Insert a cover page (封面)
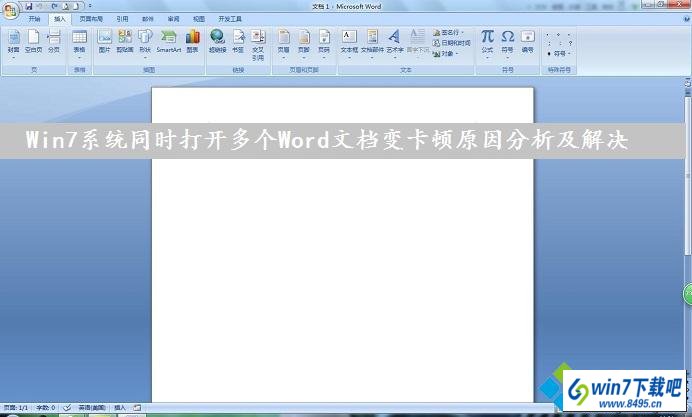 click(x=14, y=44)
